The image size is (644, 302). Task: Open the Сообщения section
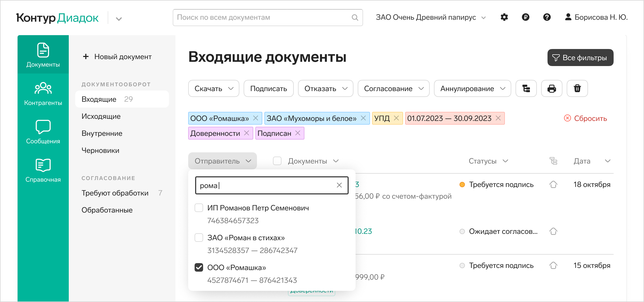pos(43,132)
